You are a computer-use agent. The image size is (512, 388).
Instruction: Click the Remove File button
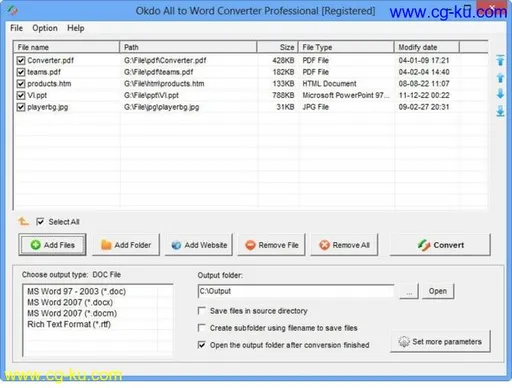(x=271, y=245)
